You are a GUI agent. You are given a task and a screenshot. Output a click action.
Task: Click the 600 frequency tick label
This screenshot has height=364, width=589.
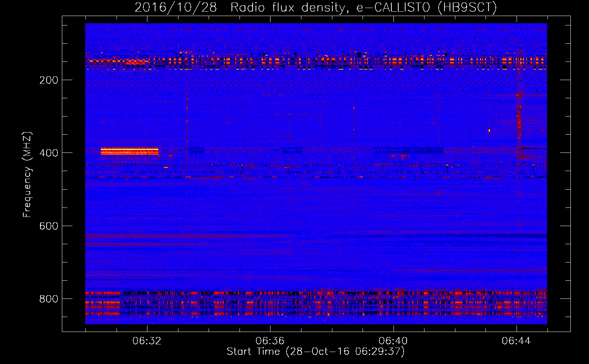pyautogui.click(x=49, y=226)
